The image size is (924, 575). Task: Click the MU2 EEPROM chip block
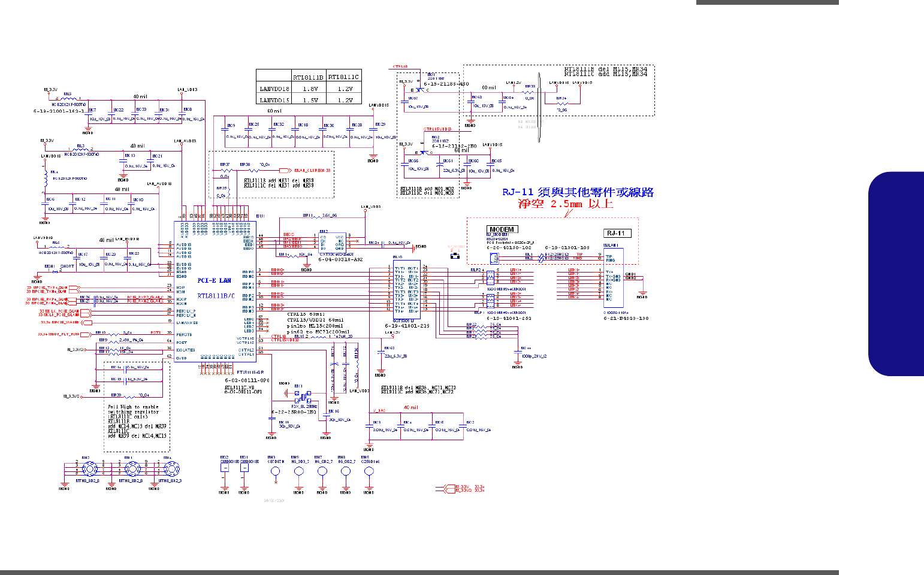coord(332,241)
